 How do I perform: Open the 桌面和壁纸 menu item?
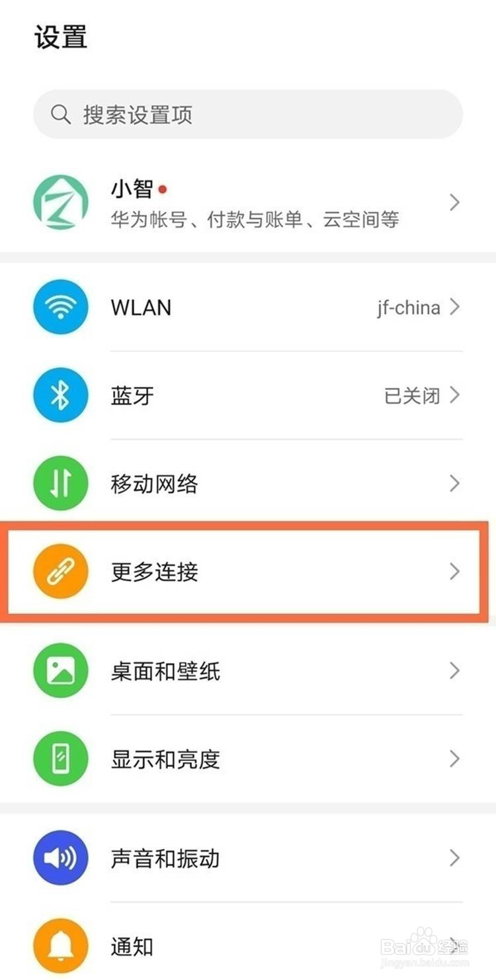click(248, 671)
